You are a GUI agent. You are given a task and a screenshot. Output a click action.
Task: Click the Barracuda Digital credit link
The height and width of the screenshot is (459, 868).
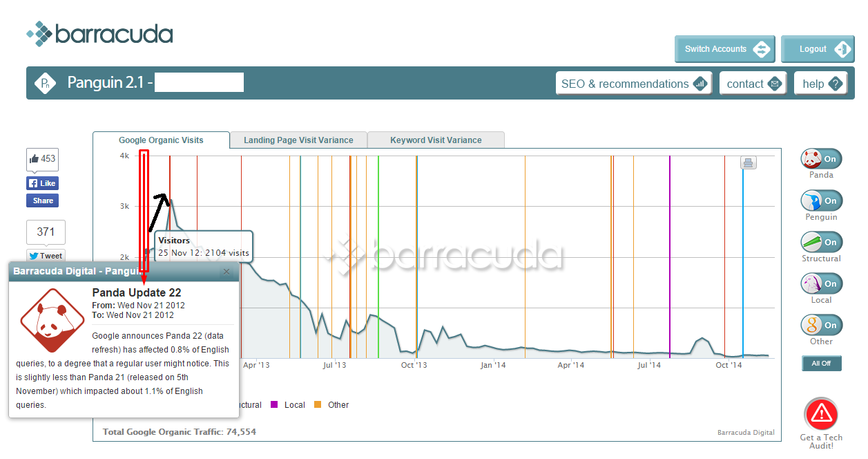746,433
